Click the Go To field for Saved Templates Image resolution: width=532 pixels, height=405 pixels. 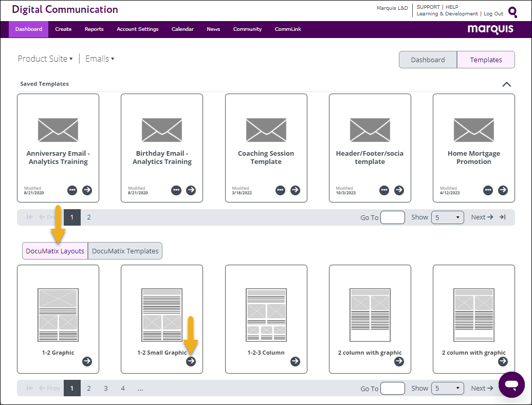point(393,217)
